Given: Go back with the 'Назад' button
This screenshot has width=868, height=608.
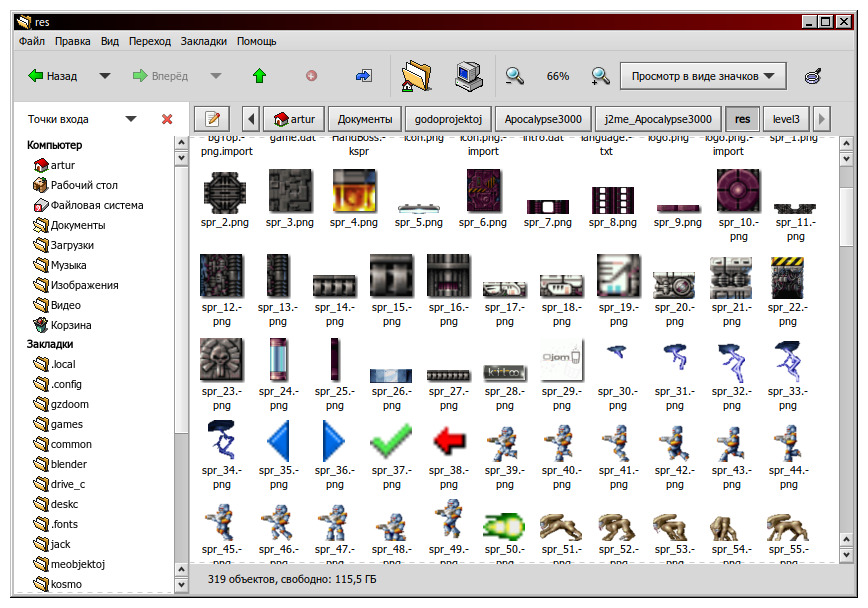Looking at the screenshot, I should pyautogui.click(x=52, y=76).
